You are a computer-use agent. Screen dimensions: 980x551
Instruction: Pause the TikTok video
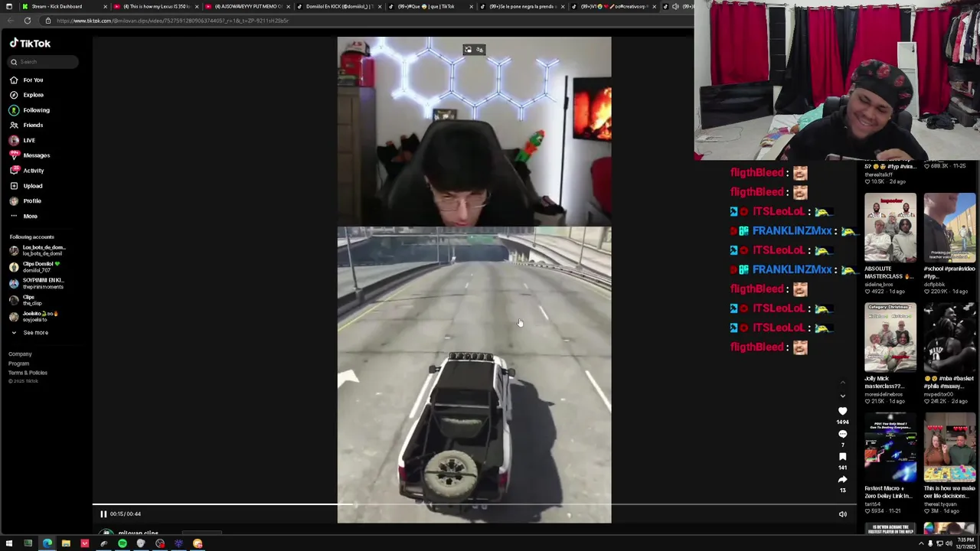(x=103, y=514)
